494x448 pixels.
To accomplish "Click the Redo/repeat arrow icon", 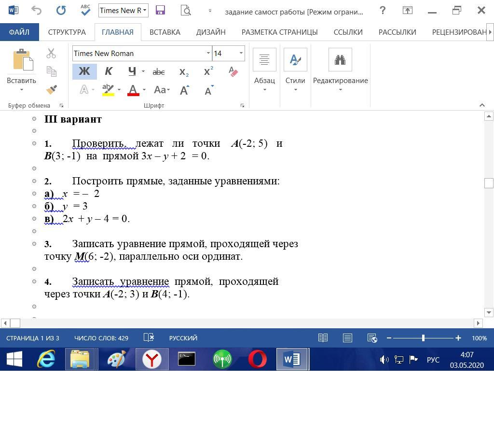I will [x=61, y=11].
